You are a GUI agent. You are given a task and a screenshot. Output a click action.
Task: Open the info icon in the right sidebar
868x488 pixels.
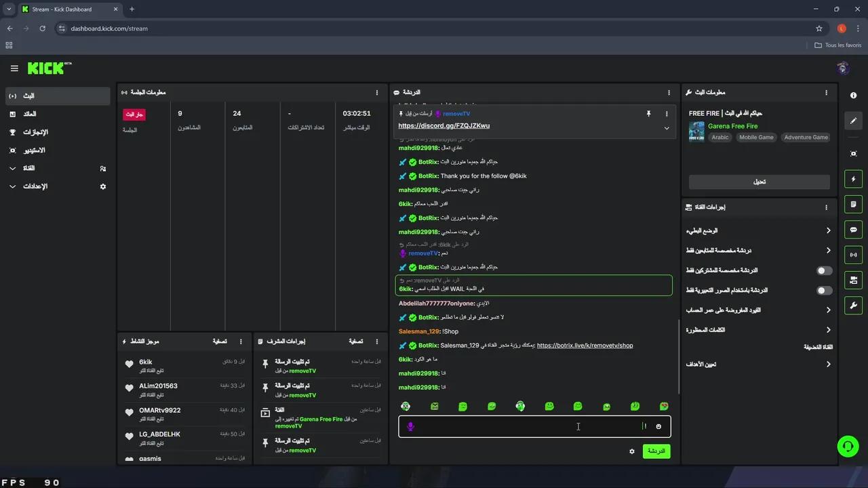pos(853,96)
